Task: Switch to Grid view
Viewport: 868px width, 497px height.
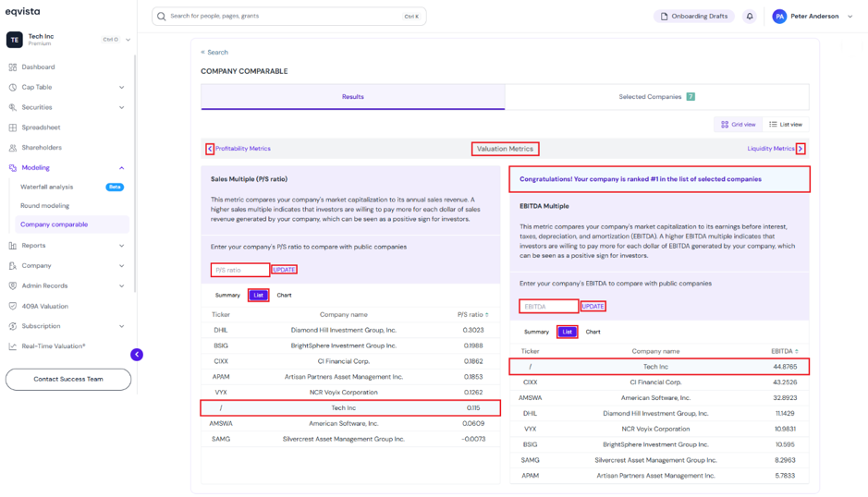Action: 738,125
